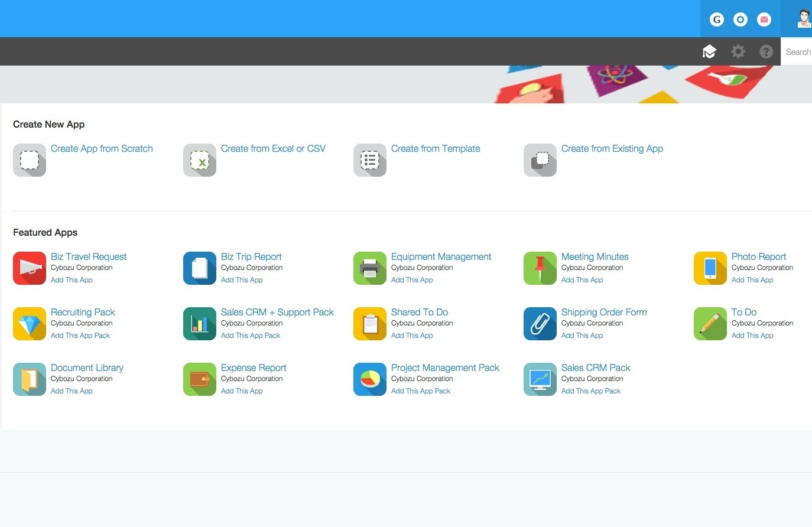The image size is (812, 527).
Task: Open the mail envelope icon in header
Action: pos(764,19)
